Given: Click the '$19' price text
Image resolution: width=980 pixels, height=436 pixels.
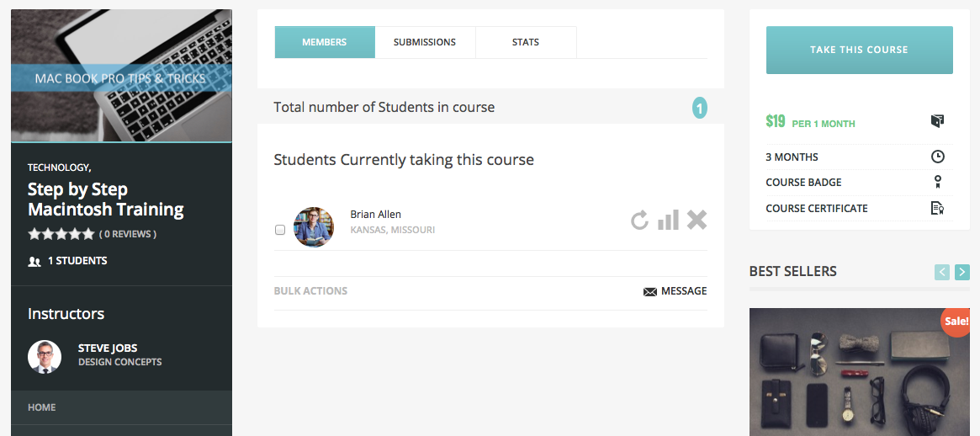Looking at the screenshot, I should point(776,121).
